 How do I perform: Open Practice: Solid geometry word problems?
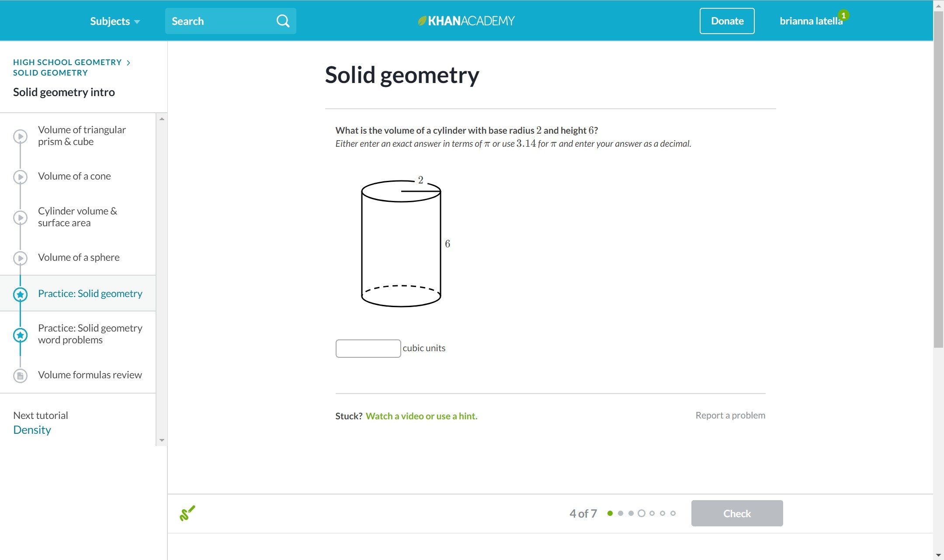90,334
